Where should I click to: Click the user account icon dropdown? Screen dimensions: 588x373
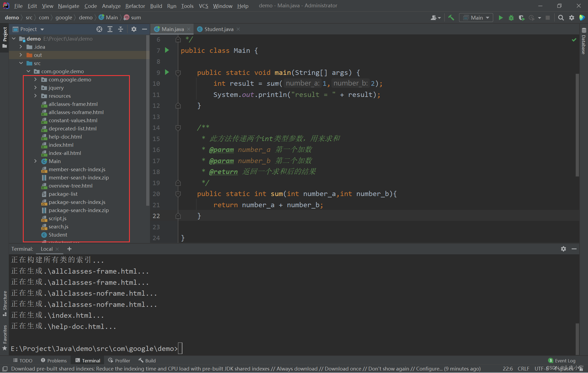point(436,18)
